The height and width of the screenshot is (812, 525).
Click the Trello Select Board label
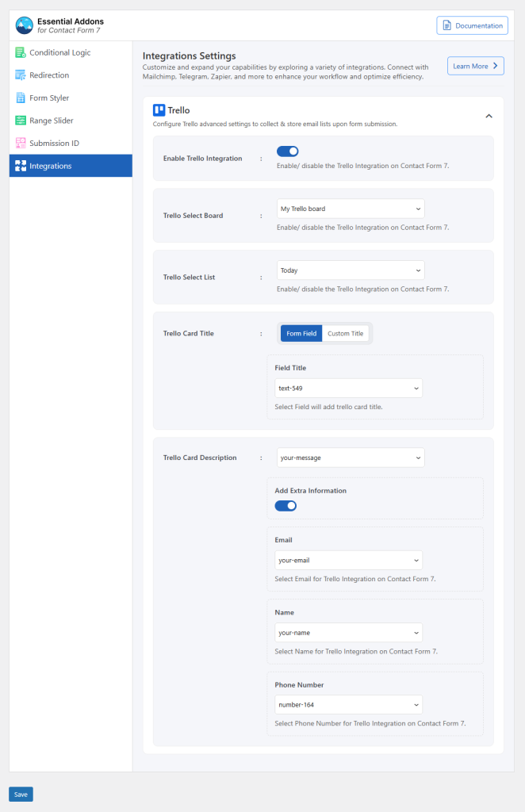[x=194, y=216]
